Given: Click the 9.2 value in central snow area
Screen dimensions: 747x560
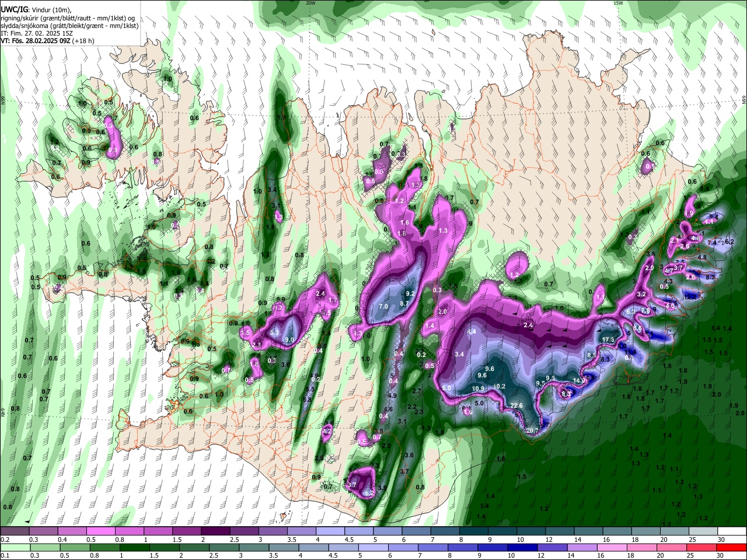Looking at the screenshot, I should [x=410, y=293].
